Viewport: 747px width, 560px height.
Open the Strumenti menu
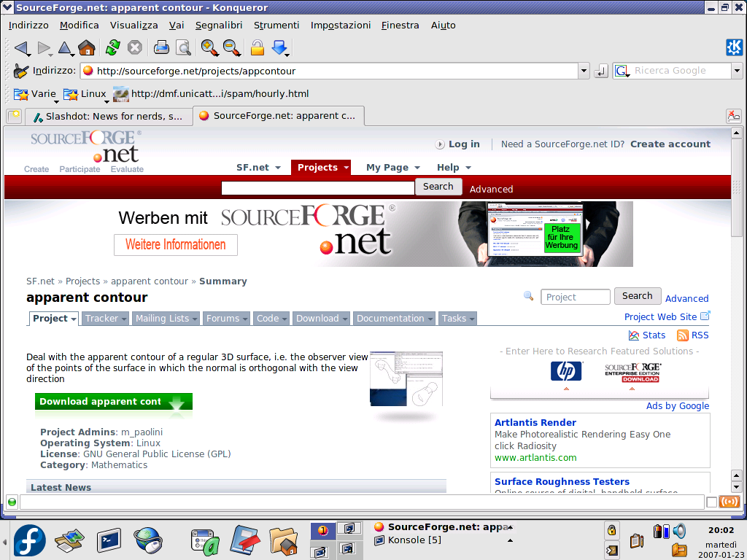[x=276, y=26]
